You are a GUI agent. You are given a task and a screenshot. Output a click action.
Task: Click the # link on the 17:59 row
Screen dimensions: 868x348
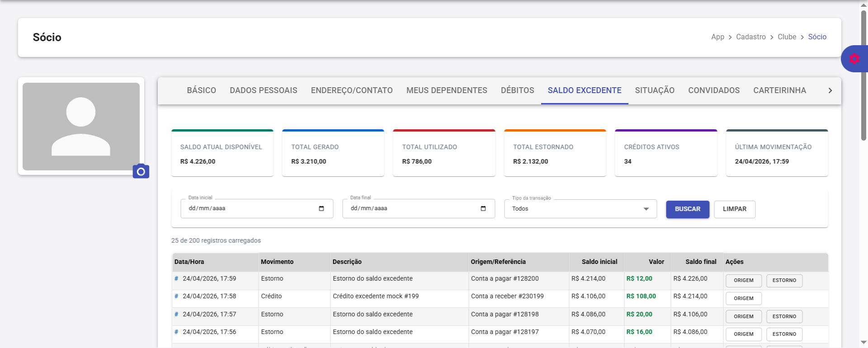click(x=176, y=278)
